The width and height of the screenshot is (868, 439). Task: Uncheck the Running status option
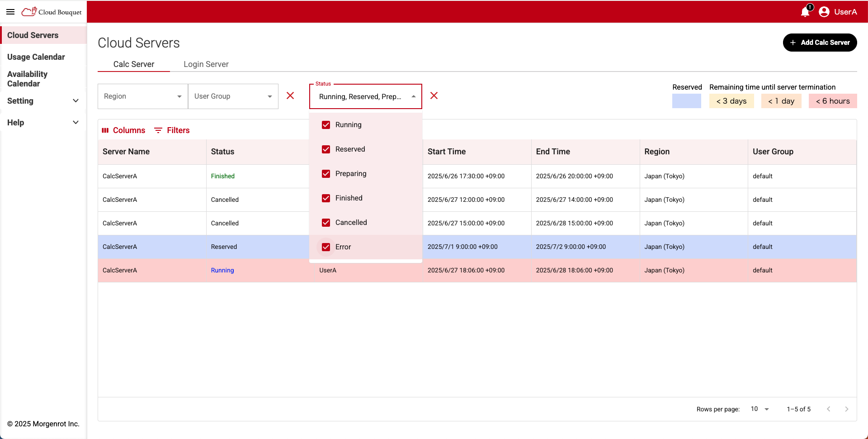point(326,125)
